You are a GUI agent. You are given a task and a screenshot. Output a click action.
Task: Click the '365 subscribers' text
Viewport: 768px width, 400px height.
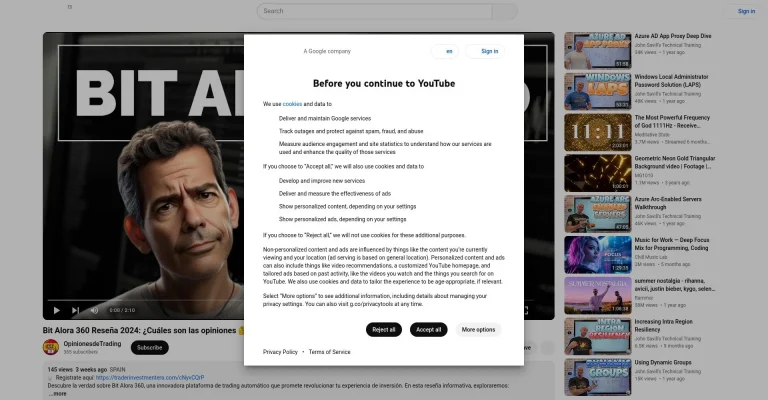pos(80,352)
